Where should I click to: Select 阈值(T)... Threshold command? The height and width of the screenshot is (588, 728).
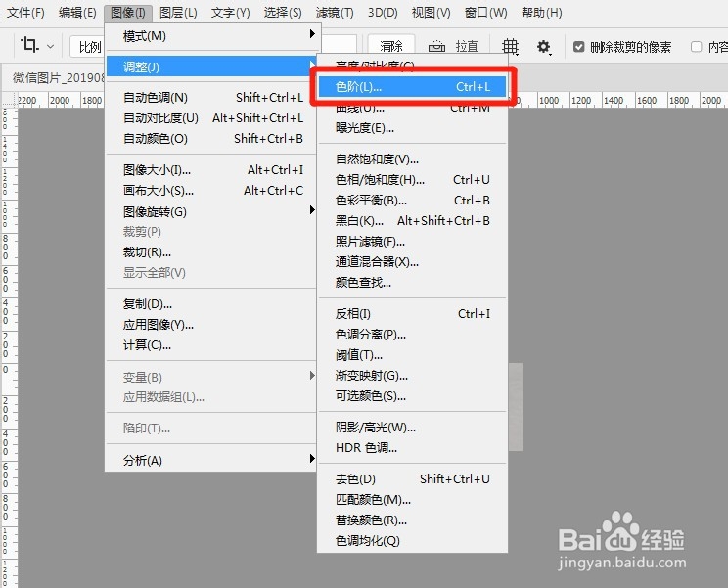(412, 355)
